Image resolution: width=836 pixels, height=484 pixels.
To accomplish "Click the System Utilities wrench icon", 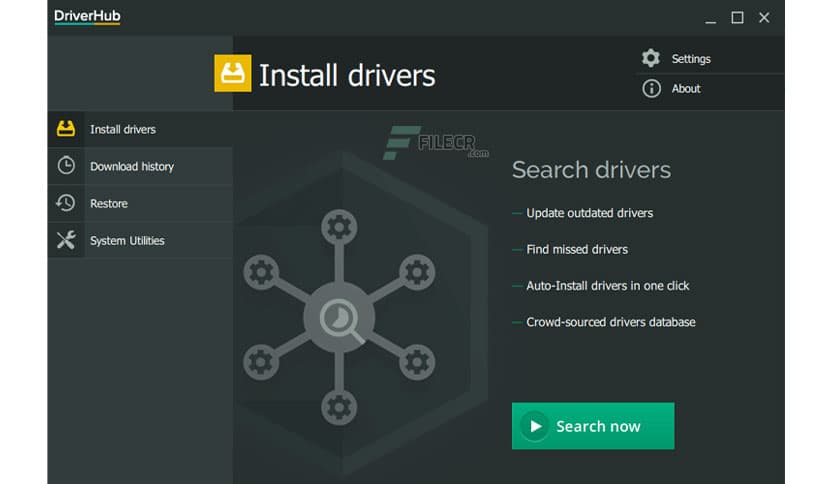I will (66, 240).
